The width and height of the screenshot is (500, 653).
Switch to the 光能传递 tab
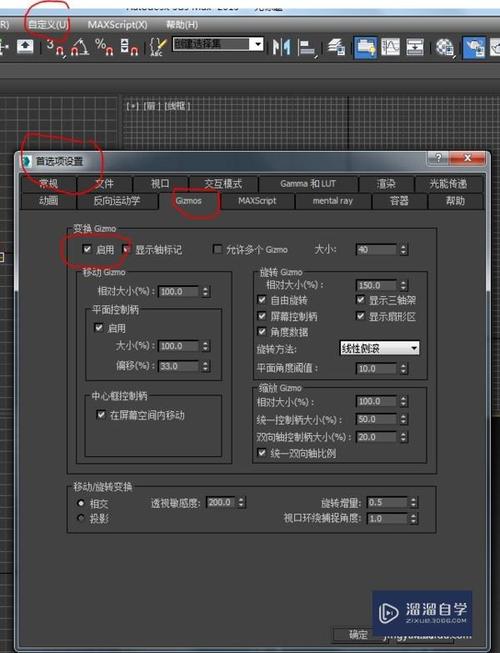click(448, 184)
